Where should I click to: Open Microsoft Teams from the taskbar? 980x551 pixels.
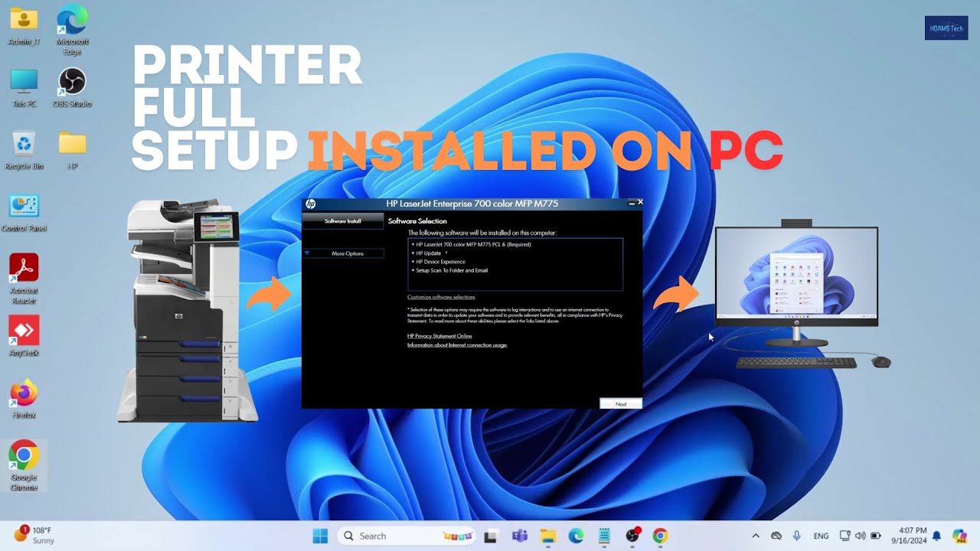click(x=519, y=536)
